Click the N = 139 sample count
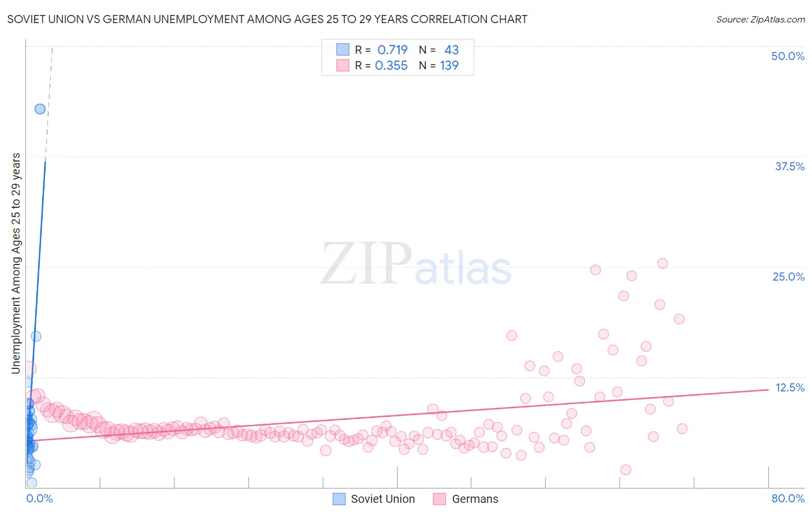 [439, 65]
